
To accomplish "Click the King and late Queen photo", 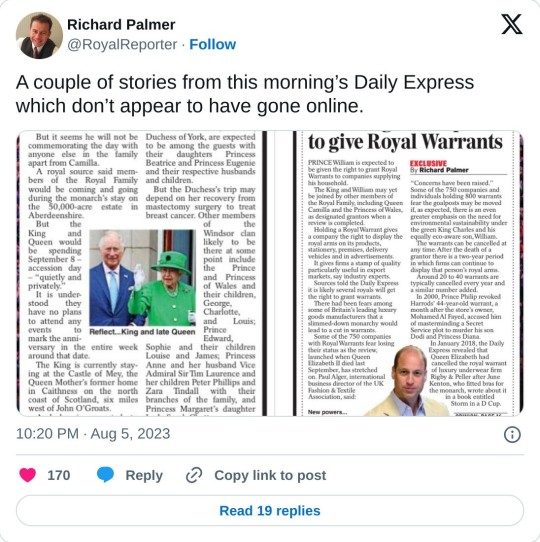I will (142, 278).
